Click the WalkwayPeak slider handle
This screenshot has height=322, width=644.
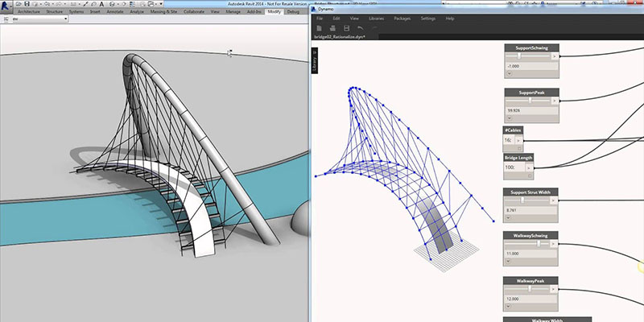click(x=530, y=289)
